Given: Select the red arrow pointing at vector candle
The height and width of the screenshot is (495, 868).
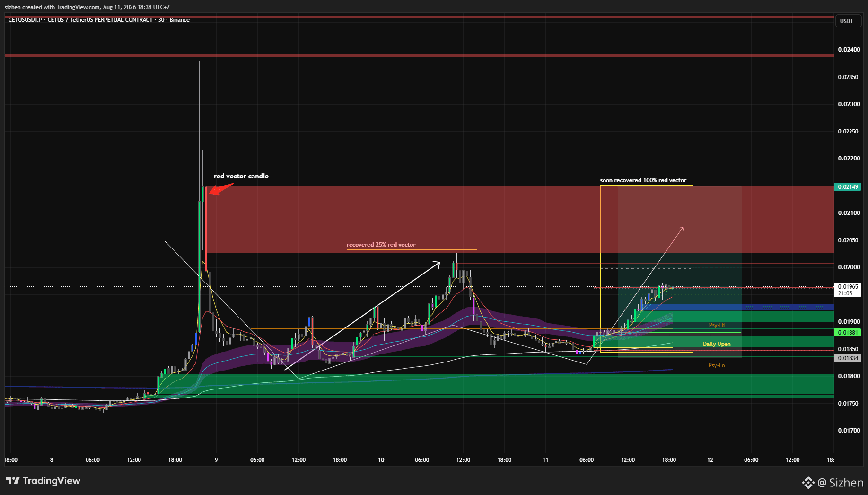Looking at the screenshot, I should (221, 189).
